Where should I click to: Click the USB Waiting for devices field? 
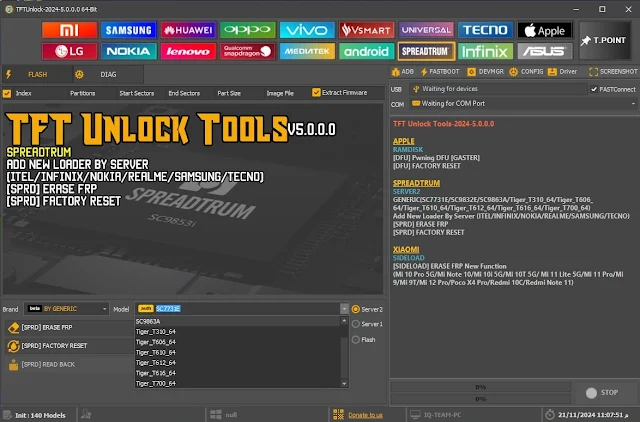pyautogui.click(x=498, y=89)
